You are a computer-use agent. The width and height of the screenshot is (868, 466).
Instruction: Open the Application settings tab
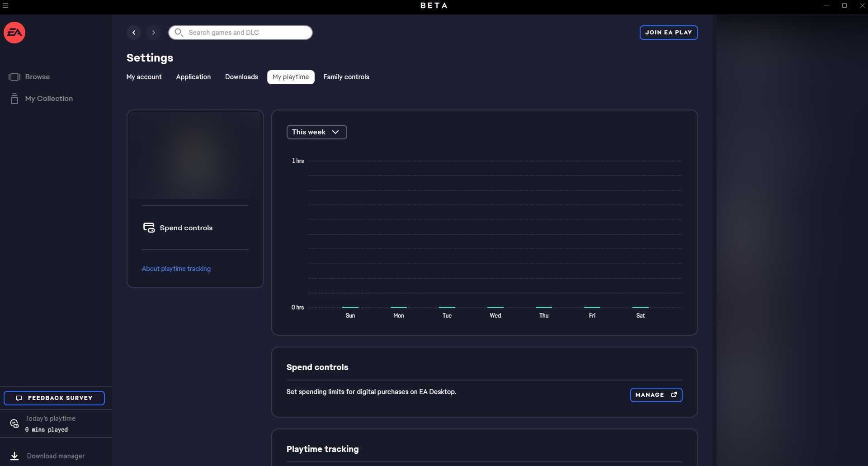click(193, 77)
